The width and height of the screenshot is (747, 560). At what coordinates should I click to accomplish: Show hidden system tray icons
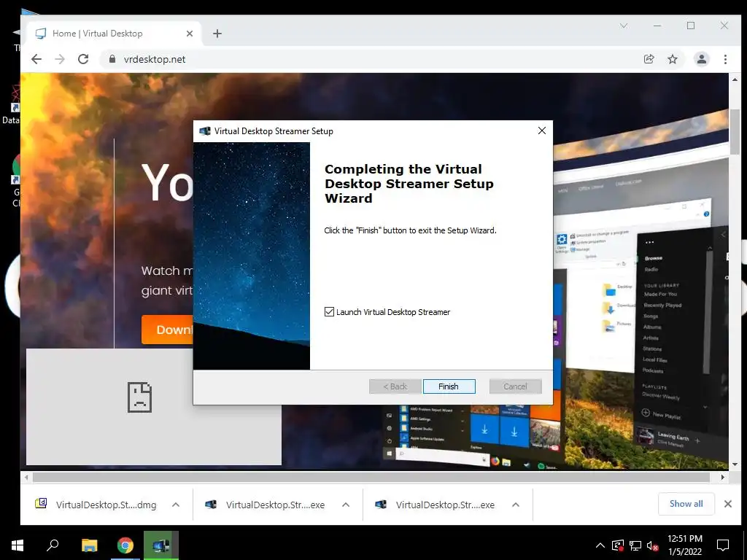(600, 545)
